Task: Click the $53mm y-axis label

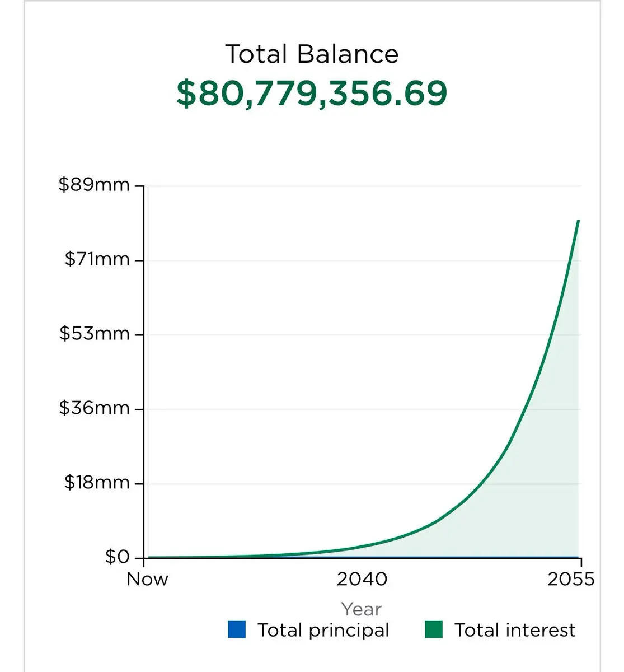Action: tap(95, 334)
